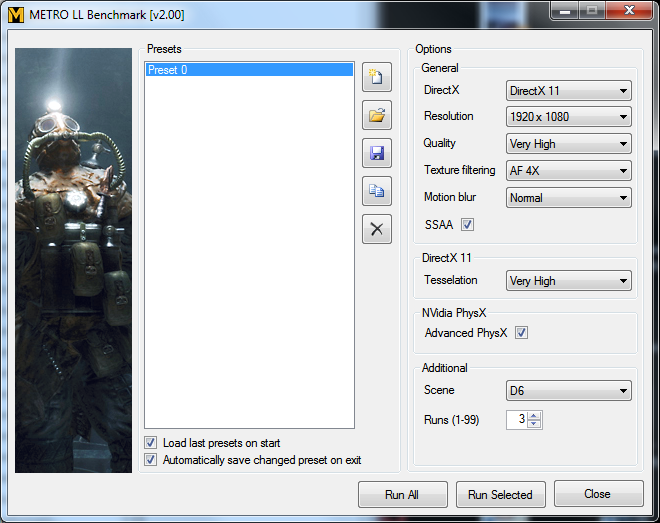Screen dimensions: 660x523
Task: Uncheck Load last presets on start
Action: 151,443
